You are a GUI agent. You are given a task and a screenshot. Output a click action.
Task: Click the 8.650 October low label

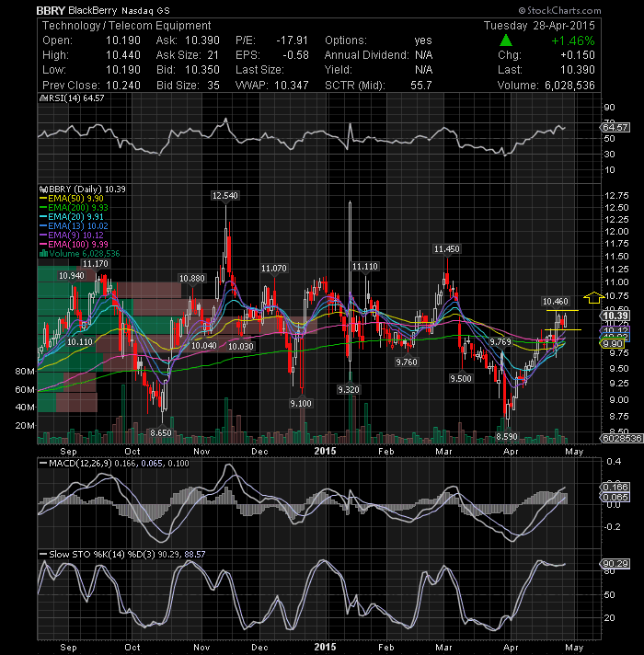click(x=161, y=432)
